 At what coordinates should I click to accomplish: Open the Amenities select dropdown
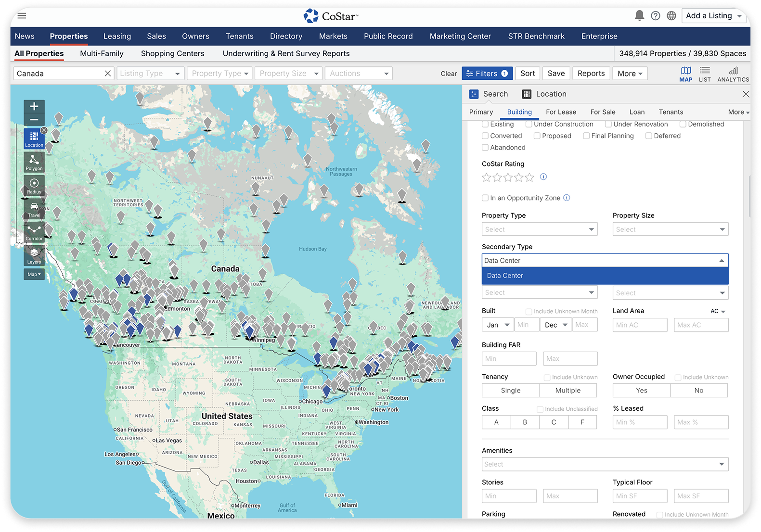(x=605, y=464)
